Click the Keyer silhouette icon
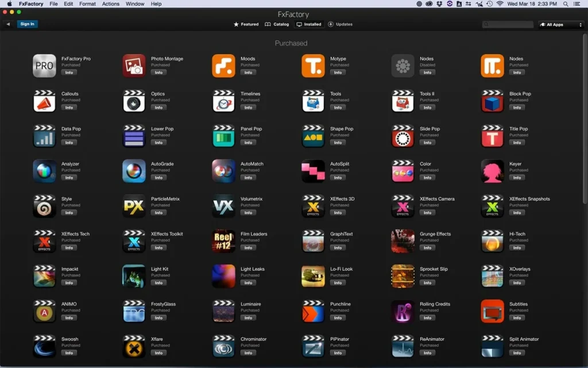The width and height of the screenshot is (588, 368). 492,171
